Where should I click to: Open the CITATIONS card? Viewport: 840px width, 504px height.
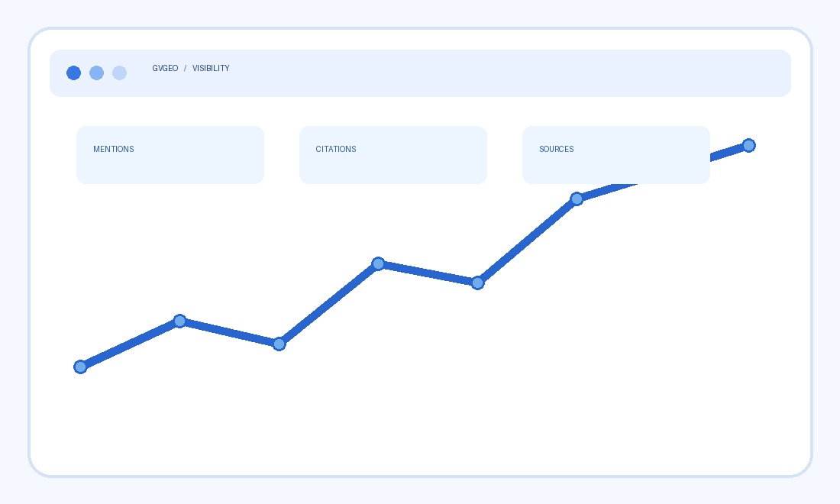(x=393, y=155)
